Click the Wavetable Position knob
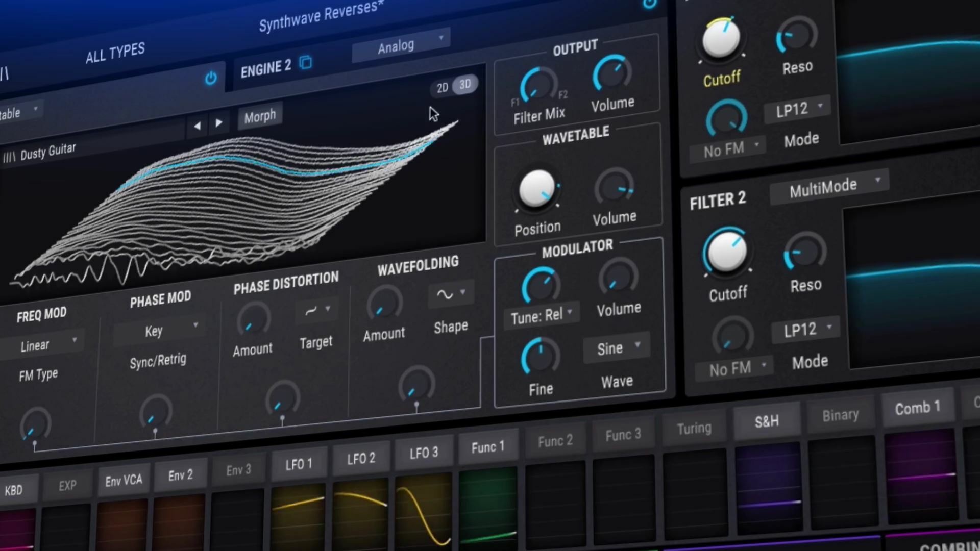The height and width of the screenshot is (551, 980). (537, 189)
